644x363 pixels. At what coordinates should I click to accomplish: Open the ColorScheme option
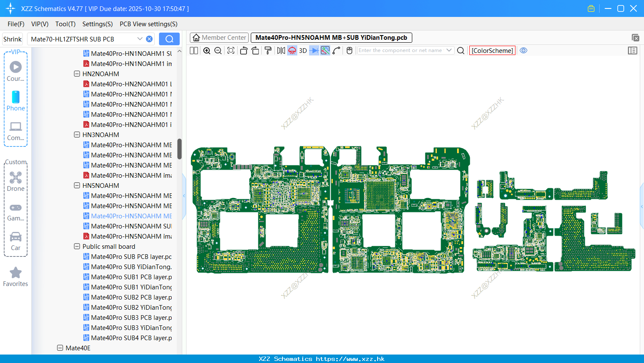tap(492, 50)
